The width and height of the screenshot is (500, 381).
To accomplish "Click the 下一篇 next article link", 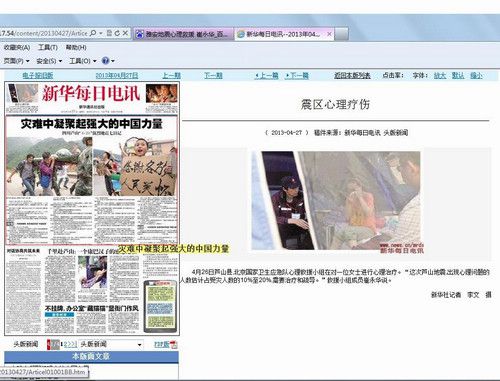I will [x=297, y=76].
